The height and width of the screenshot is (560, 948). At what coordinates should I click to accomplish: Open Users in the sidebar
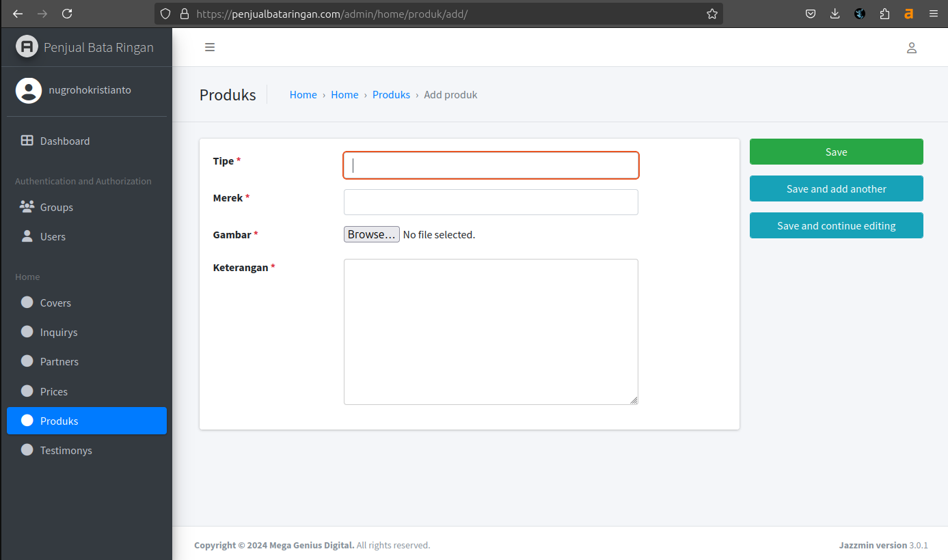[x=53, y=236]
